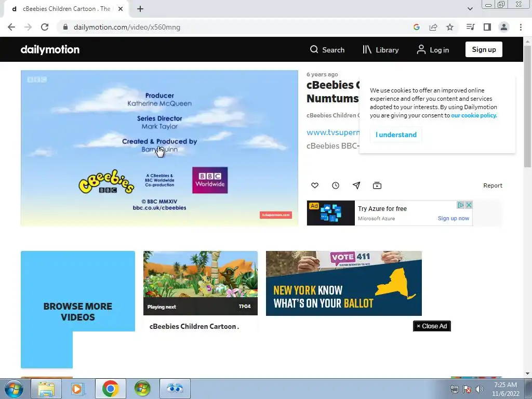Go back with browser back arrow
532x399 pixels.
[11, 27]
